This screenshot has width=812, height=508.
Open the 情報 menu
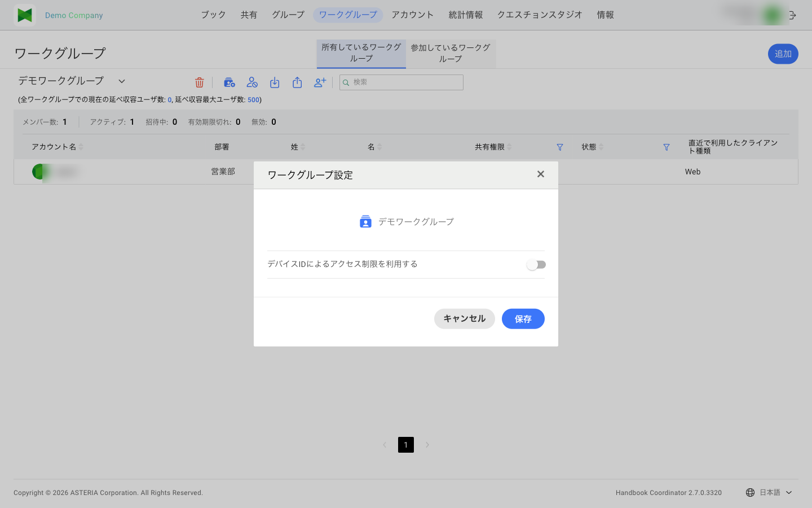606,15
